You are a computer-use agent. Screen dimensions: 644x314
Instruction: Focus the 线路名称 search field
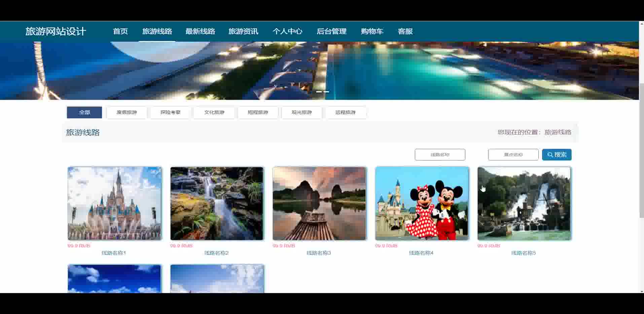[x=440, y=155]
